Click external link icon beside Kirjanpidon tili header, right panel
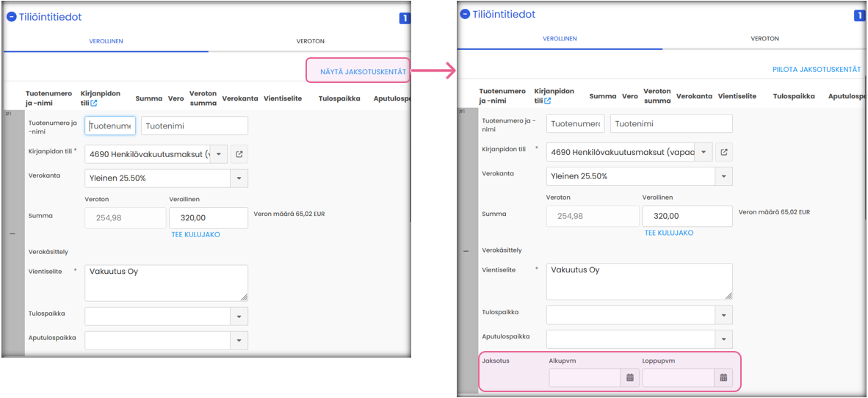The height and width of the screenshot is (398, 868). click(547, 101)
